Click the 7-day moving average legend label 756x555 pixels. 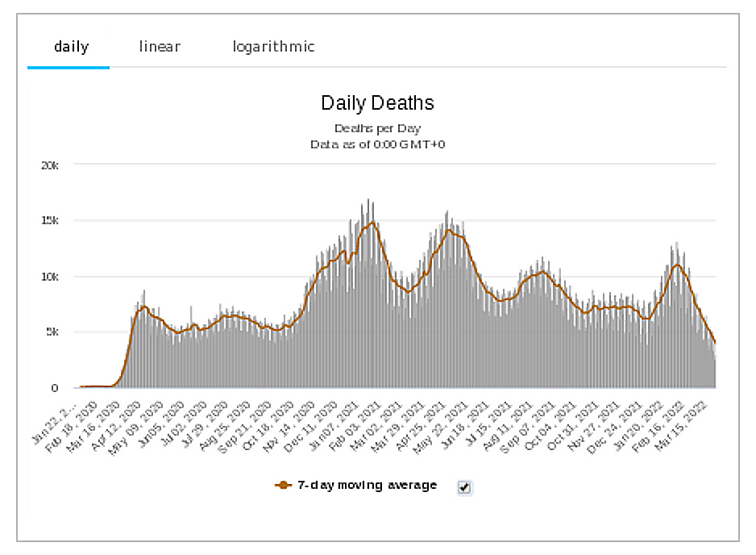tap(367, 486)
